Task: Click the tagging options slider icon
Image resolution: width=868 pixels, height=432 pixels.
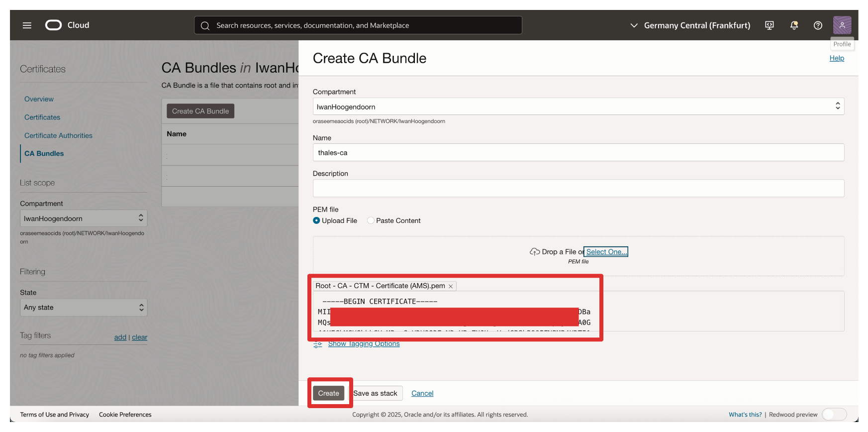Action: point(318,344)
